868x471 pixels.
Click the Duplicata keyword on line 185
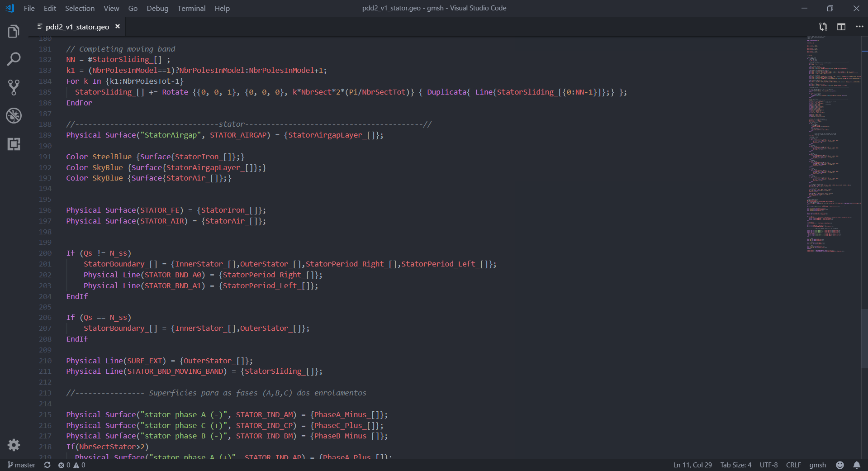coord(446,92)
